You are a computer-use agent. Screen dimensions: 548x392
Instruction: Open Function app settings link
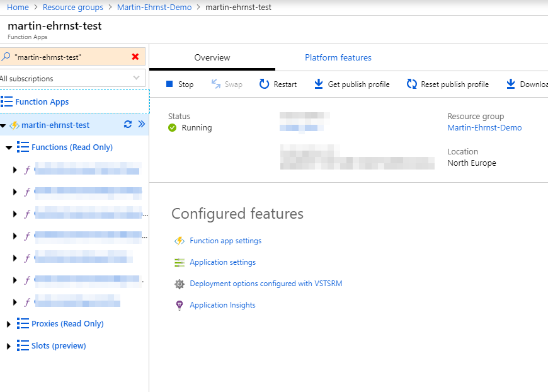[x=225, y=241]
